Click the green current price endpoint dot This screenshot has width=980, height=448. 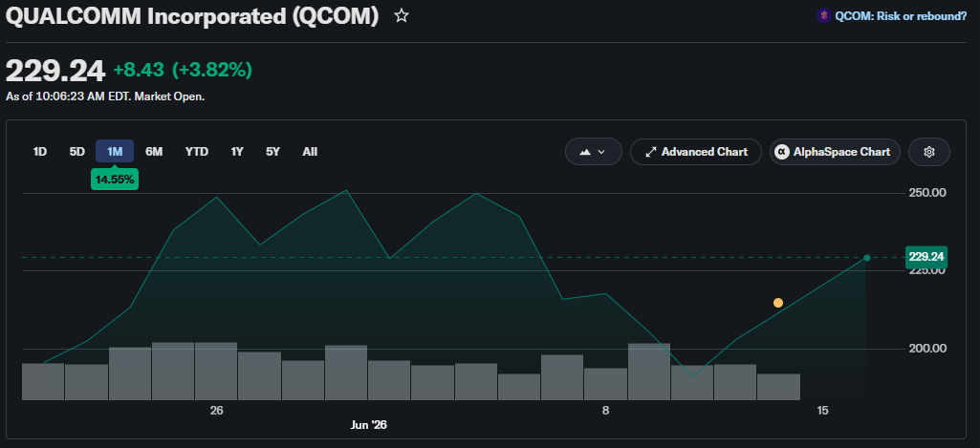pos(867,257)
